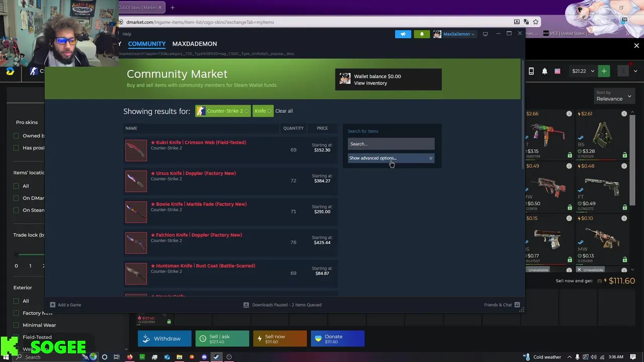The image size is (644, 362).
Task: Open the $21.22 balance dropdown
Action: coord(583,71)
